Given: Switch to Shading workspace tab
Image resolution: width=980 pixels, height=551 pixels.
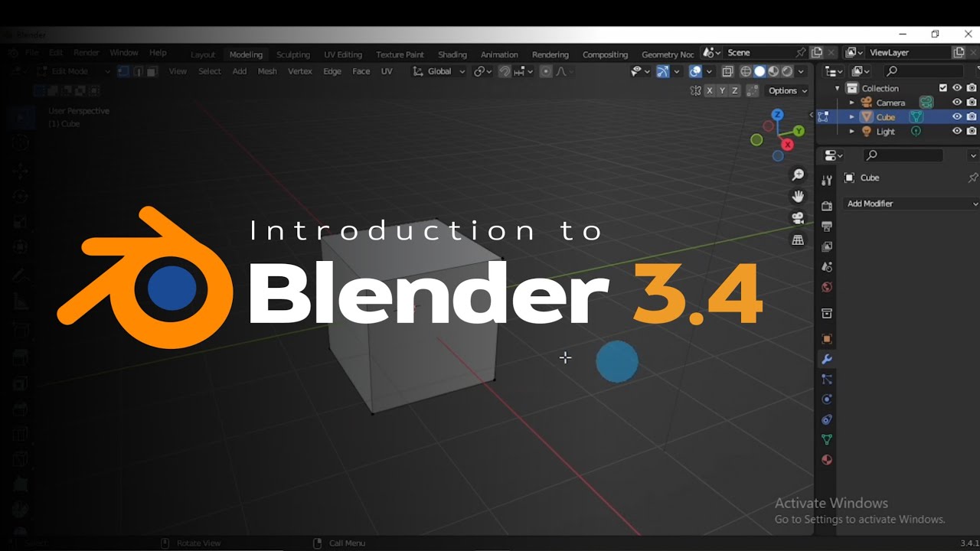Looking at the screenshot, I should pyautogui.click(x=452, y=54).
